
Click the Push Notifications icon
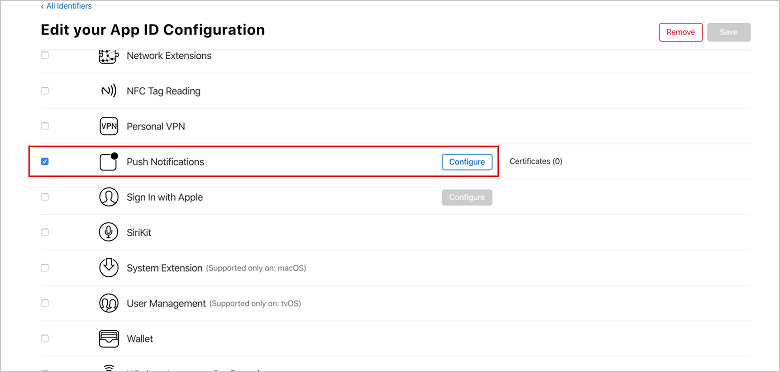click(x=108, y=162)
